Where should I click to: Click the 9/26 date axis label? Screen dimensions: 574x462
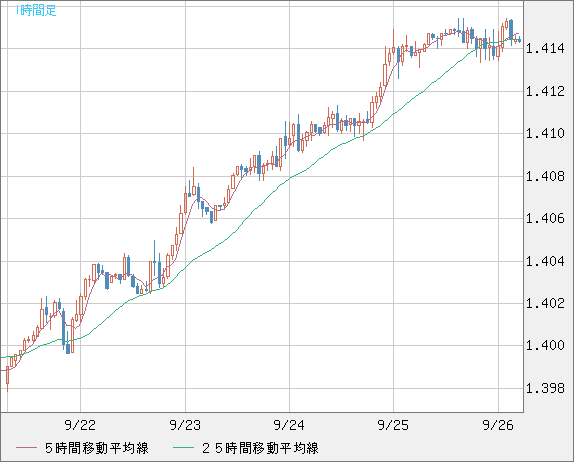pos(498,425)
